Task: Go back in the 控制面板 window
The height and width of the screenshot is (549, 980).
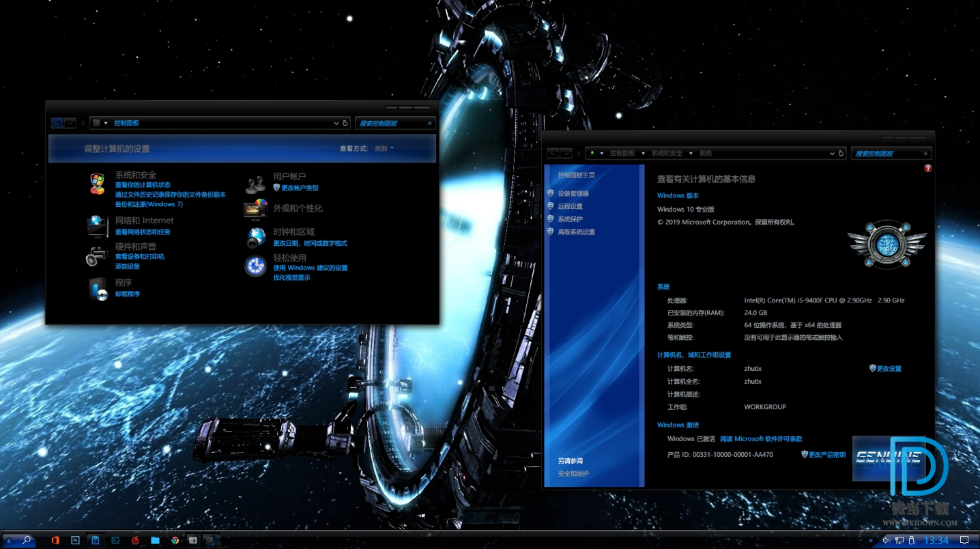Action: [x=57, y=123]
